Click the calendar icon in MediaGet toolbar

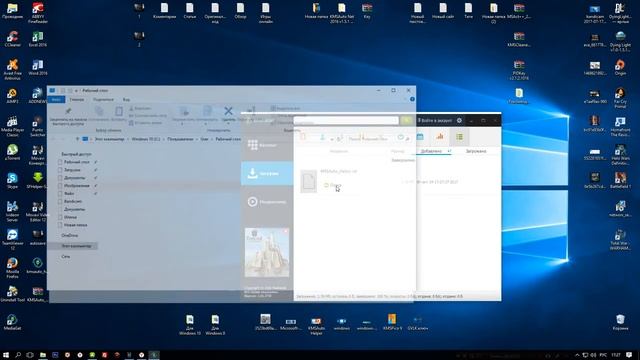click(x=420, y=137)
